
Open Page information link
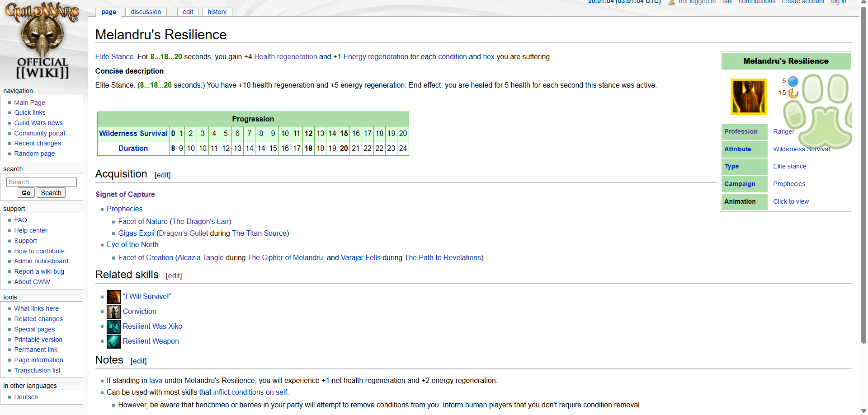click(38, 360)
